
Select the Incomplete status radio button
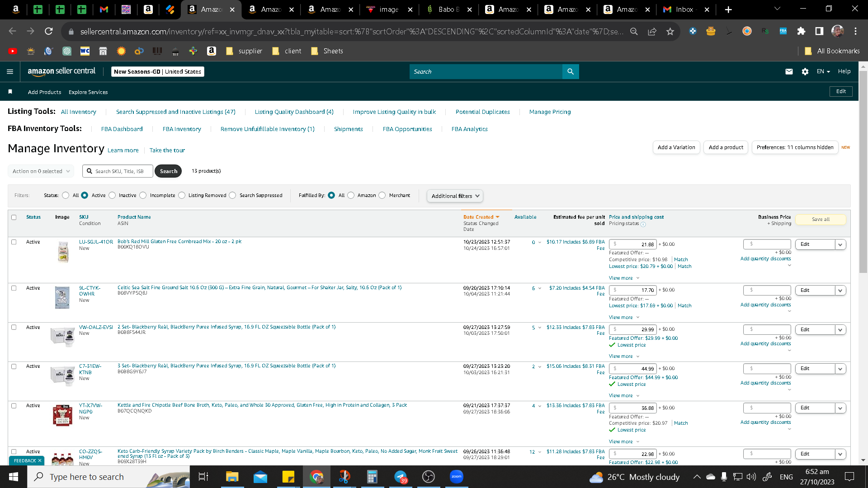tap(143, 195)
